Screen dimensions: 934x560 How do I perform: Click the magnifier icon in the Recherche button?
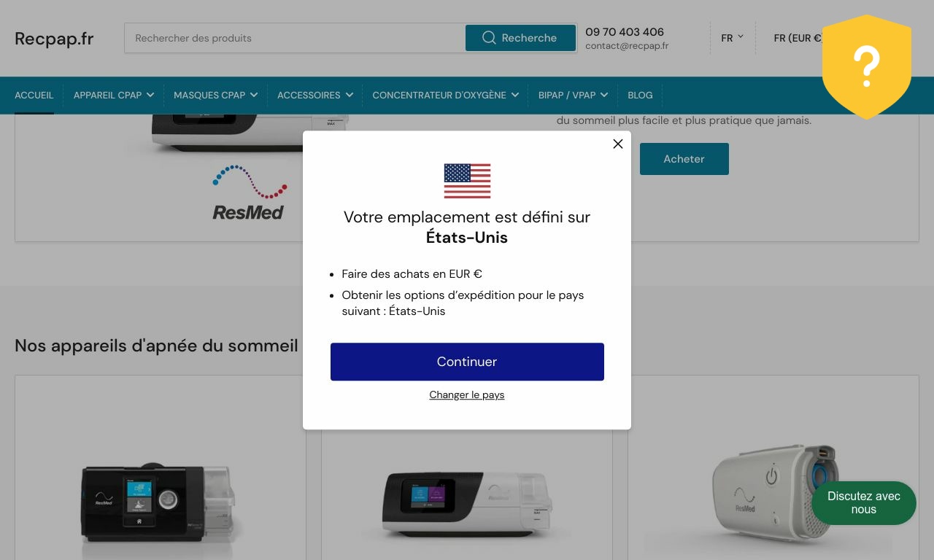(489, 38)
